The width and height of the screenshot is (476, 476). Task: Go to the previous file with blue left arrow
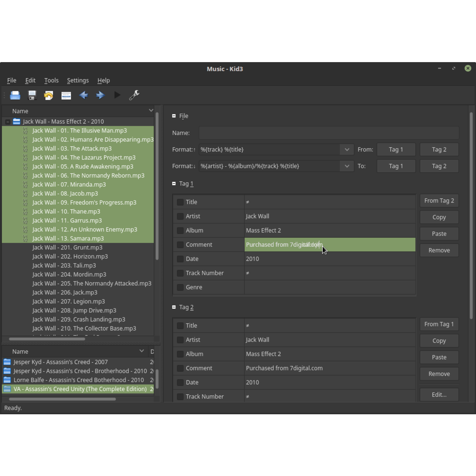(x=83, y=95)
